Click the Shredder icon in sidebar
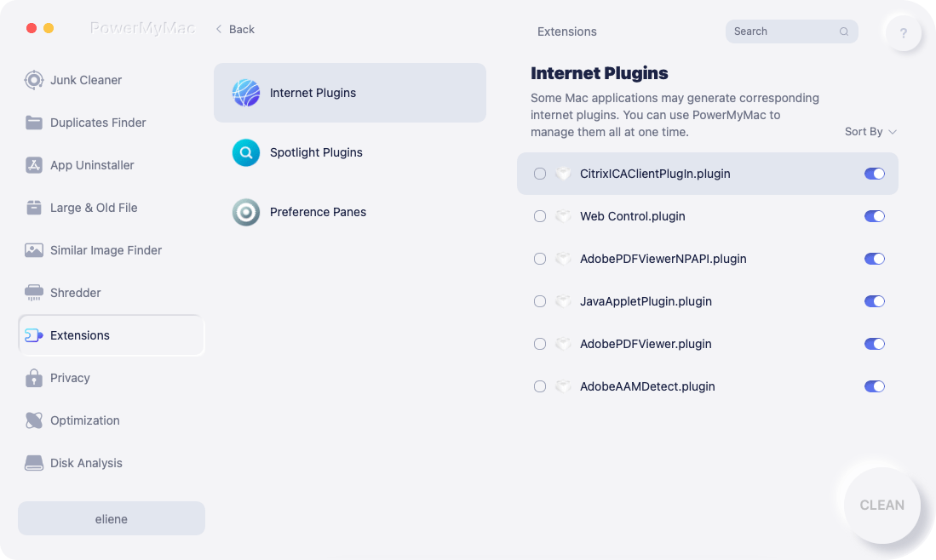The image size is (936, 560). pos(34,293)
